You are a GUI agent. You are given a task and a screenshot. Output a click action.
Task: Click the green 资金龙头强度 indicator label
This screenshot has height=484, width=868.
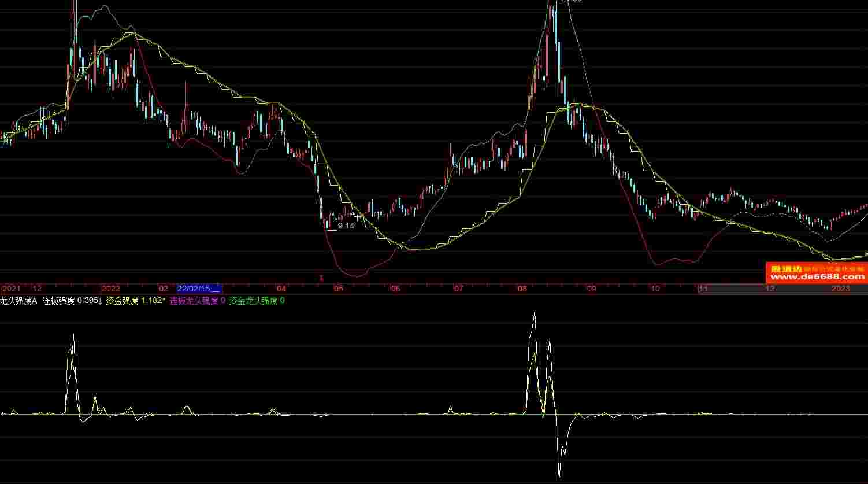[253, 301]
